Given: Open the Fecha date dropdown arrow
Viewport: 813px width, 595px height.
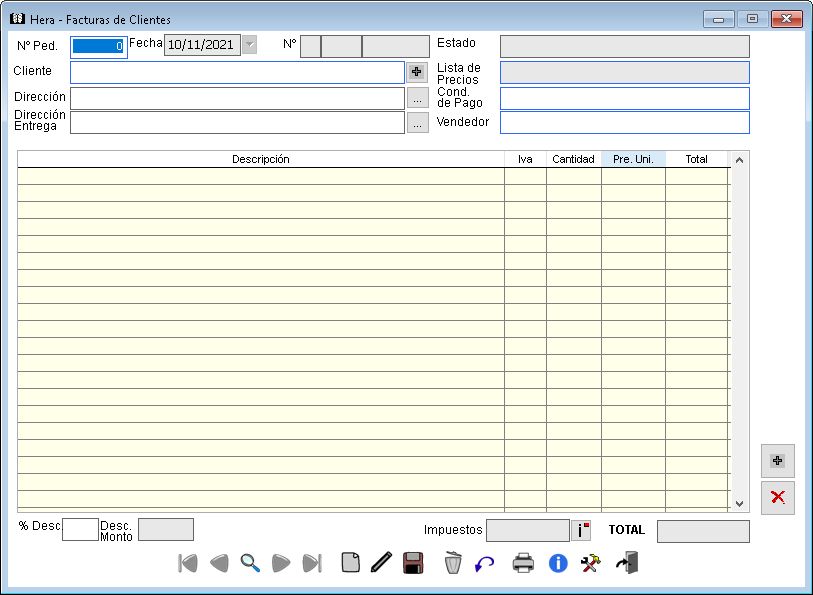Looking at the screenshot, I should [249, 45].
